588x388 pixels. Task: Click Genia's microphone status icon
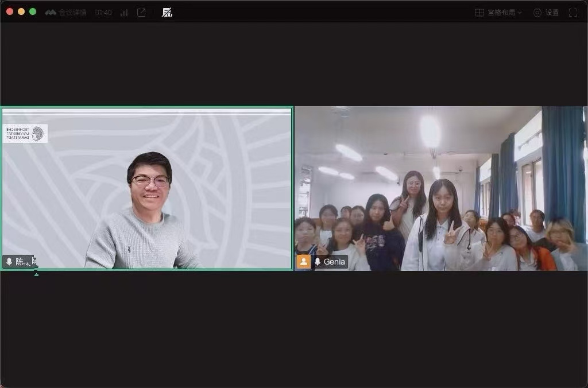point(318,262)
